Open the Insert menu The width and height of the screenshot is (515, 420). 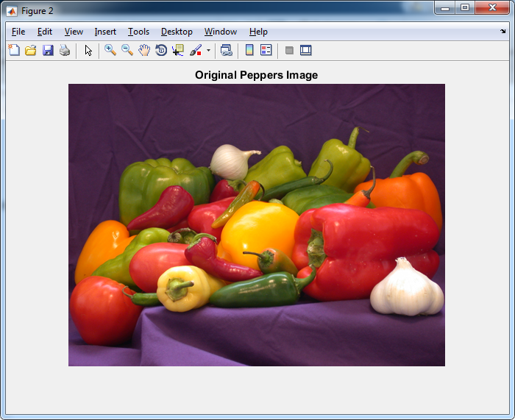point(105,32)
